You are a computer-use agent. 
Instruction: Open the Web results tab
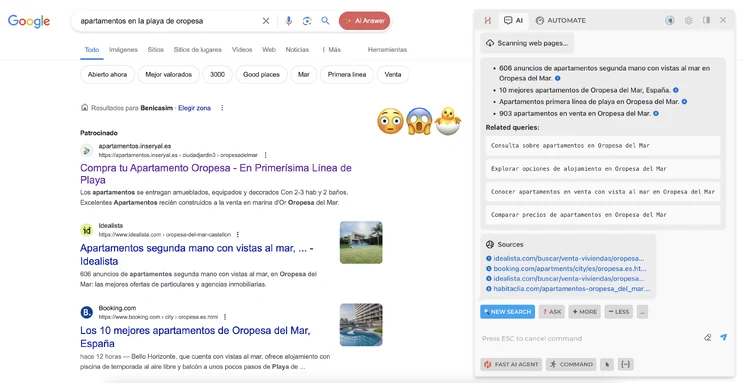[x=269, y=49]
